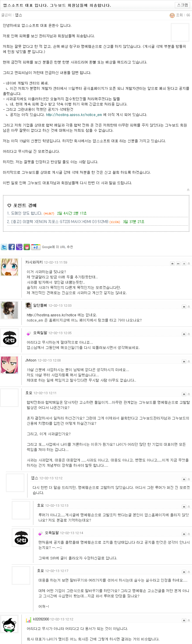Delete 카시와자키's comment with the X icon

[184, 264]
